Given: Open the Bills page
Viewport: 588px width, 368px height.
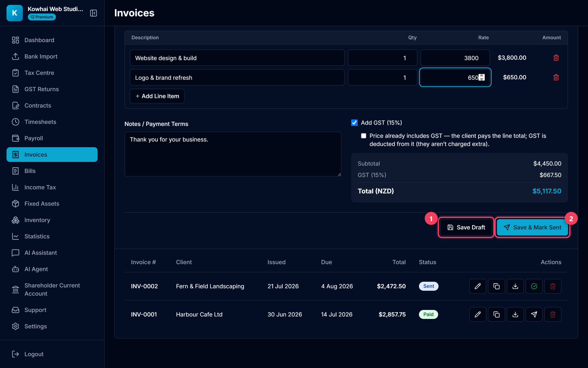Looking at the screenshot, I should coord(52,171).
